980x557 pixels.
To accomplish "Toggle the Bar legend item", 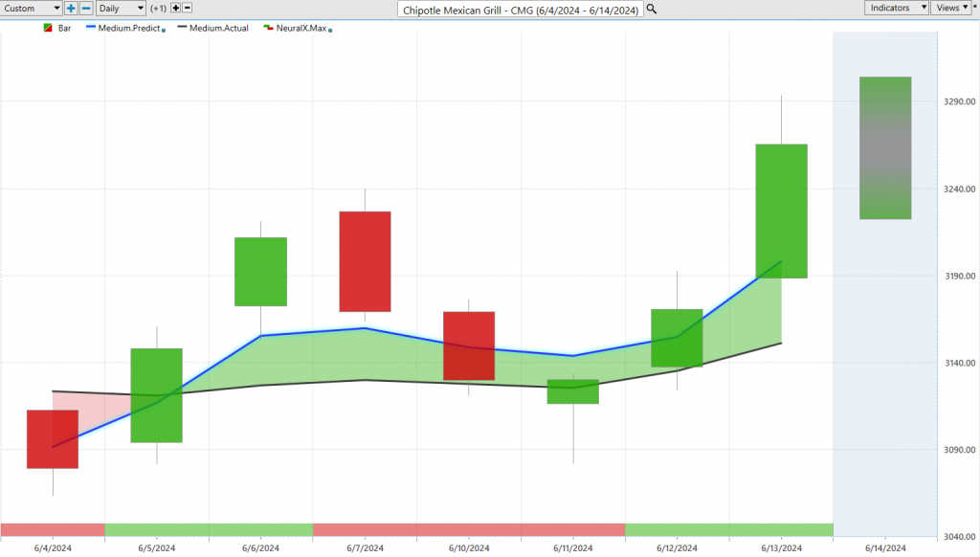I will (64, 29).
